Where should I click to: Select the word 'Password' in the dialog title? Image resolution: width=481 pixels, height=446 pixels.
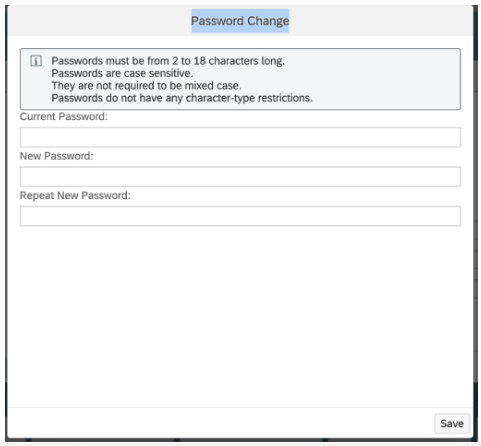coord(217,21)
